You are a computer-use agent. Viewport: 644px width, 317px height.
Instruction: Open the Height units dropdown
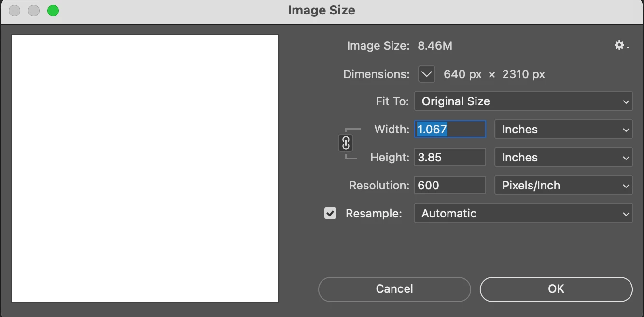click(x=563, y=158)
